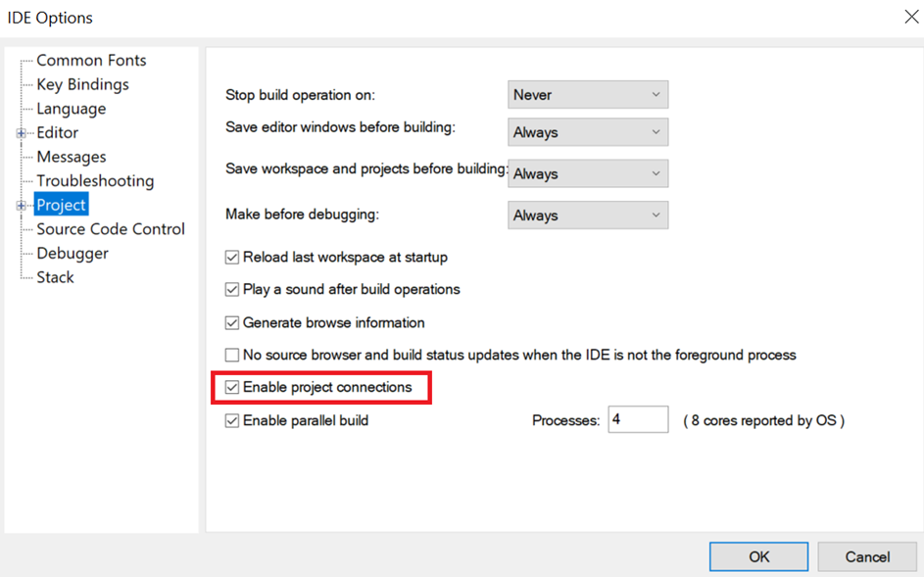
Task: Uncheck Enable parallel build
Action: click(x=232, y=421)
